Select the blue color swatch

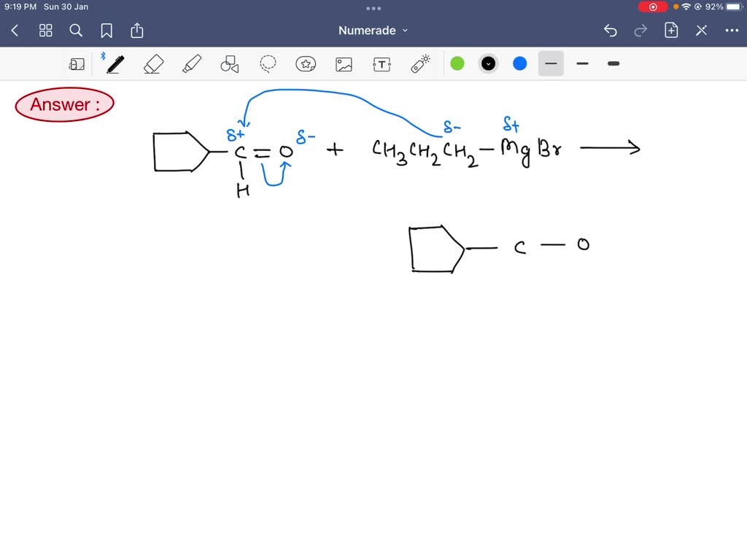pos(519,64)
